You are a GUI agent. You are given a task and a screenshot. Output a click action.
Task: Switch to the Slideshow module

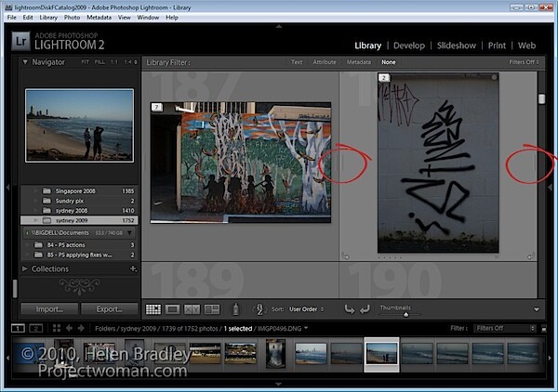[x=457, y=46]
